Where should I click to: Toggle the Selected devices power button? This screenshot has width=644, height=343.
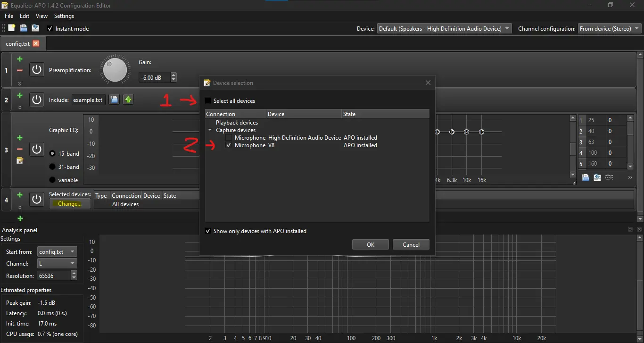point(37,199)
